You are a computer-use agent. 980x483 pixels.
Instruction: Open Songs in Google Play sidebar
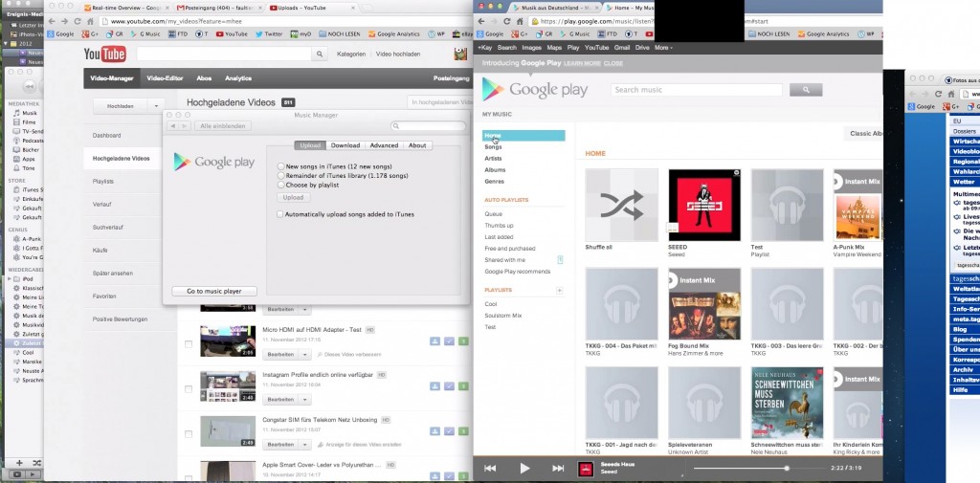coord(493,147)
